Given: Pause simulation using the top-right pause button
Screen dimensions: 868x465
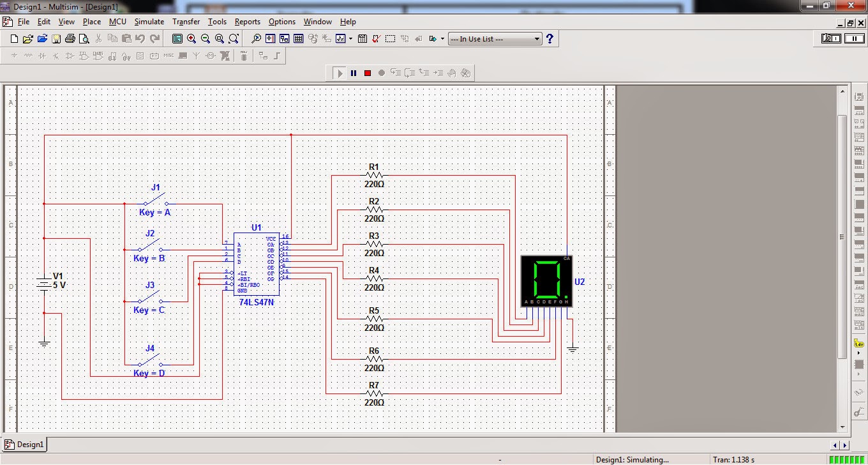Looking at the screenshot, I should pyautogui.click(x=854, y=39).
